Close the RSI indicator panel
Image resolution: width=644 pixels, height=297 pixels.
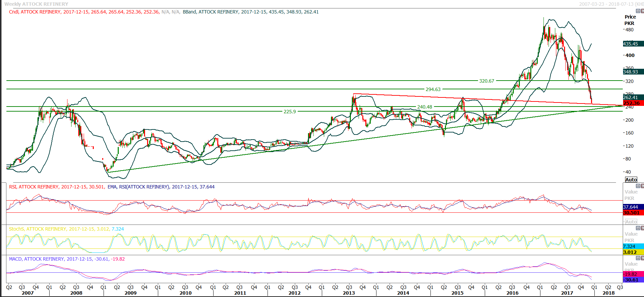642,186
